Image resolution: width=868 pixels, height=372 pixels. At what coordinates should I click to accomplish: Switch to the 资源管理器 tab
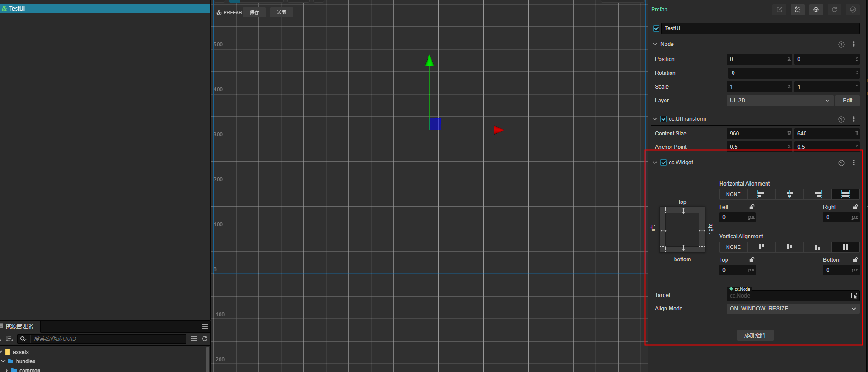click(x=19, y=327)
